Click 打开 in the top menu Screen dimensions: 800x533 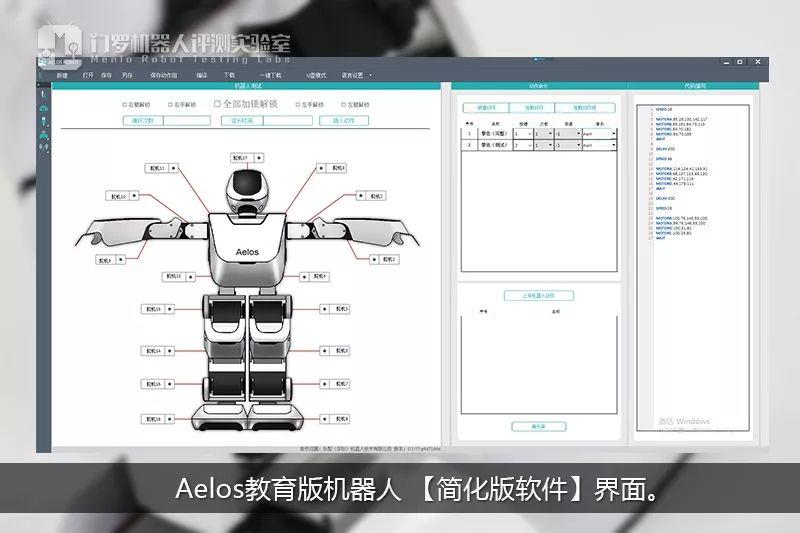click(x=88, y=75)
